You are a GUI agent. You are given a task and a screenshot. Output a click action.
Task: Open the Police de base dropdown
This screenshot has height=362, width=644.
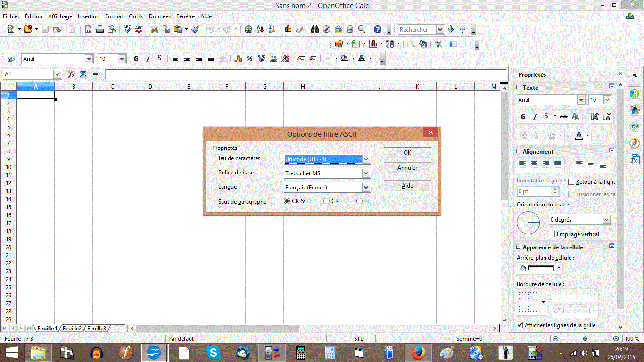(x=366, y=173)
